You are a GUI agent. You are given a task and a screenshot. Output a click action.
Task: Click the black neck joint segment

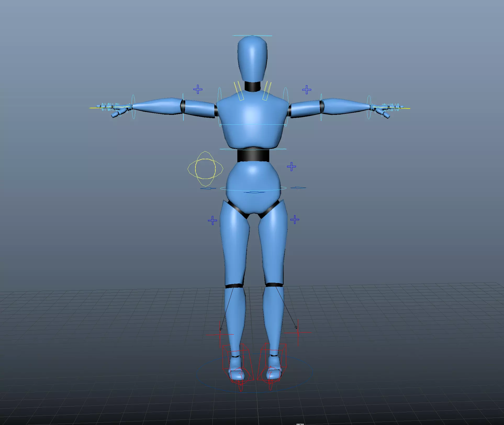click(x=253, y=87)
